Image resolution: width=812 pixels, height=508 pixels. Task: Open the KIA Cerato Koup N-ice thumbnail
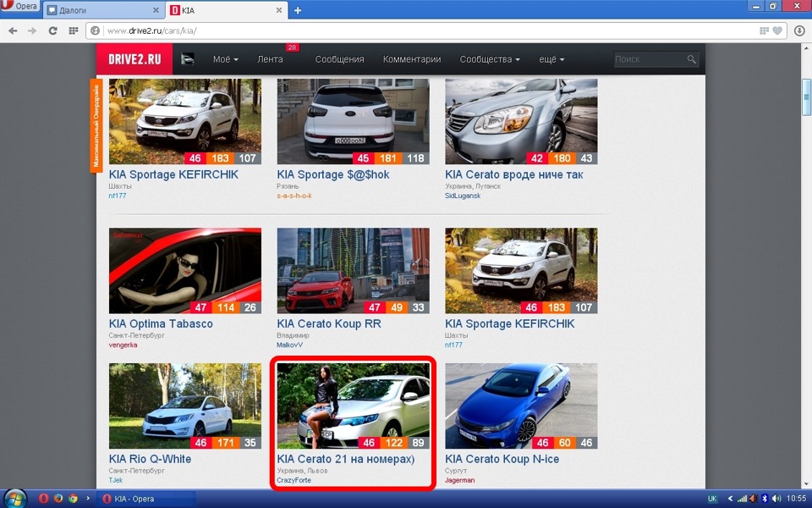pyautogui.click(x=521, y=406)
